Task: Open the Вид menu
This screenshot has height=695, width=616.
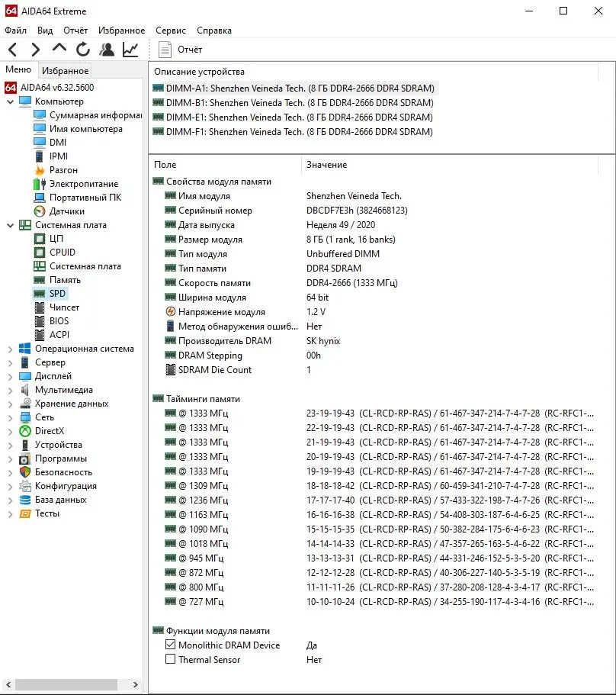Action: [45, 31]
